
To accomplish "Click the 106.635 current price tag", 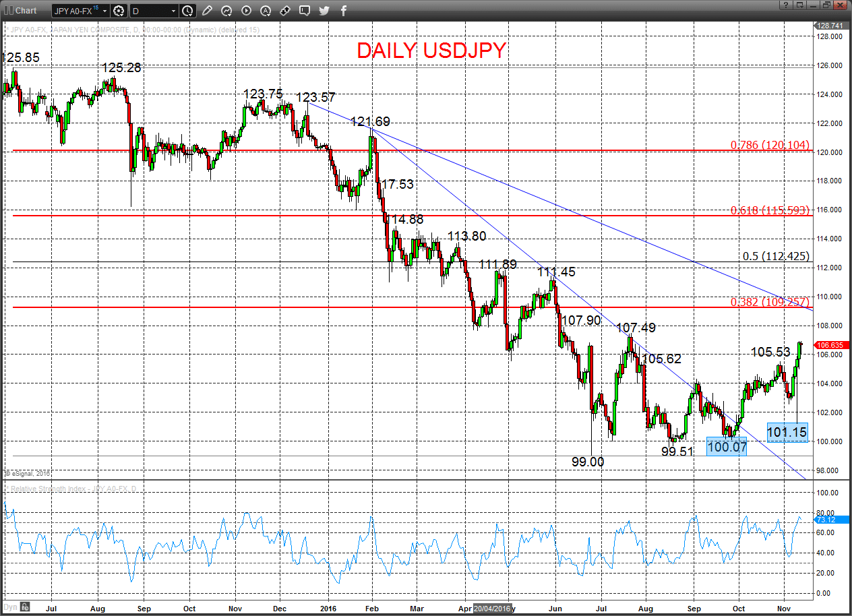I will tap(830, 345).
